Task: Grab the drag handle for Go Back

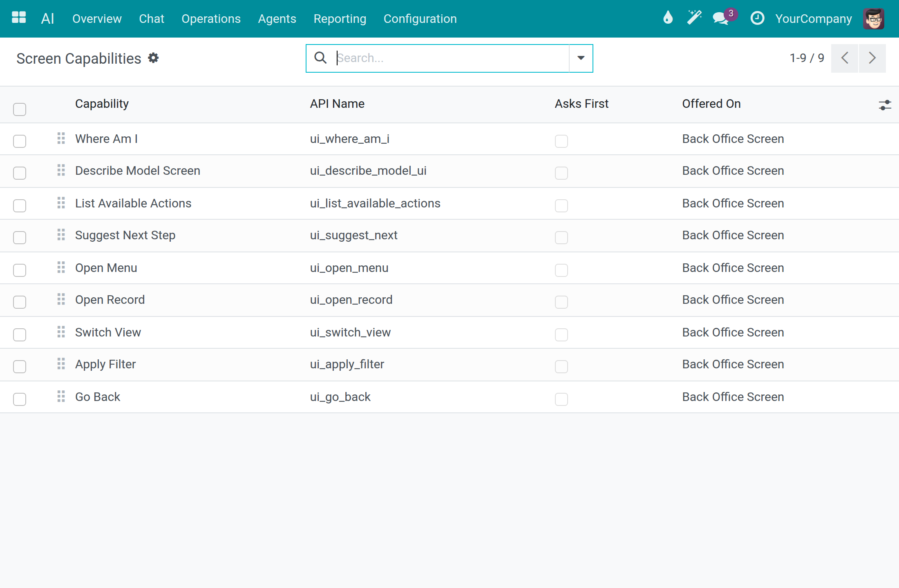Action: 61,396
